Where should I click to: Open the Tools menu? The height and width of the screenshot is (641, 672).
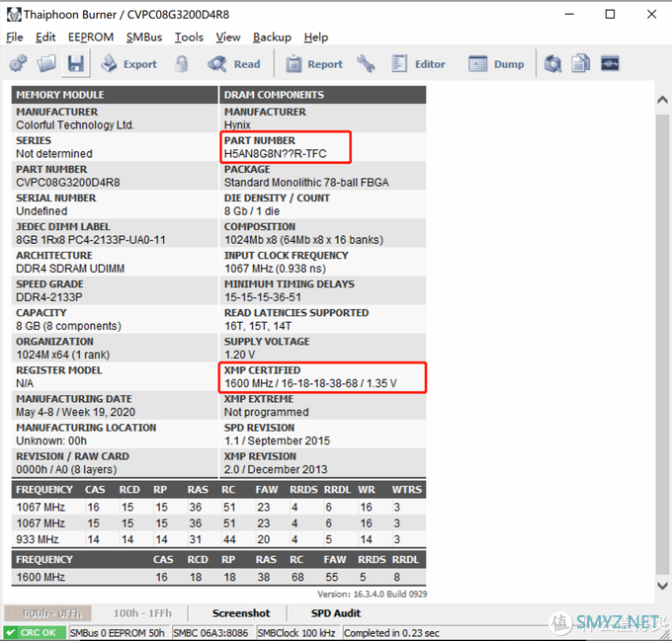[x=189, y=38]
